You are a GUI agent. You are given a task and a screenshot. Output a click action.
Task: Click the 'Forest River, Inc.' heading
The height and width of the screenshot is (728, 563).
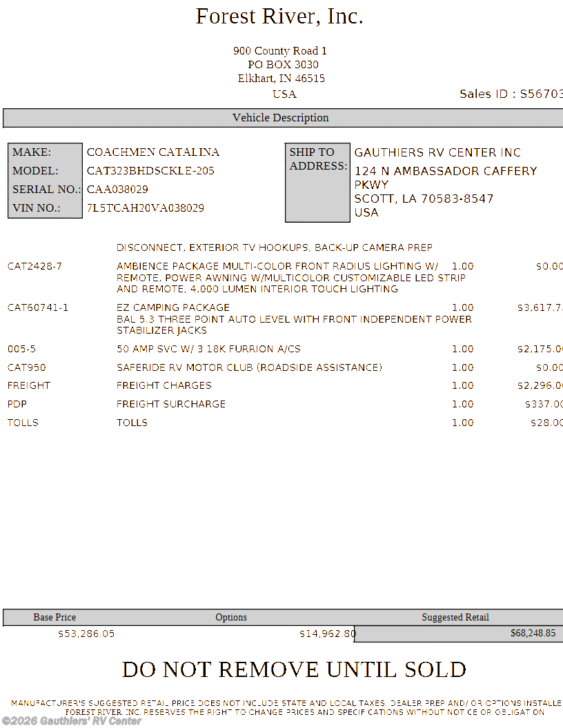click(x=279, y=17)
